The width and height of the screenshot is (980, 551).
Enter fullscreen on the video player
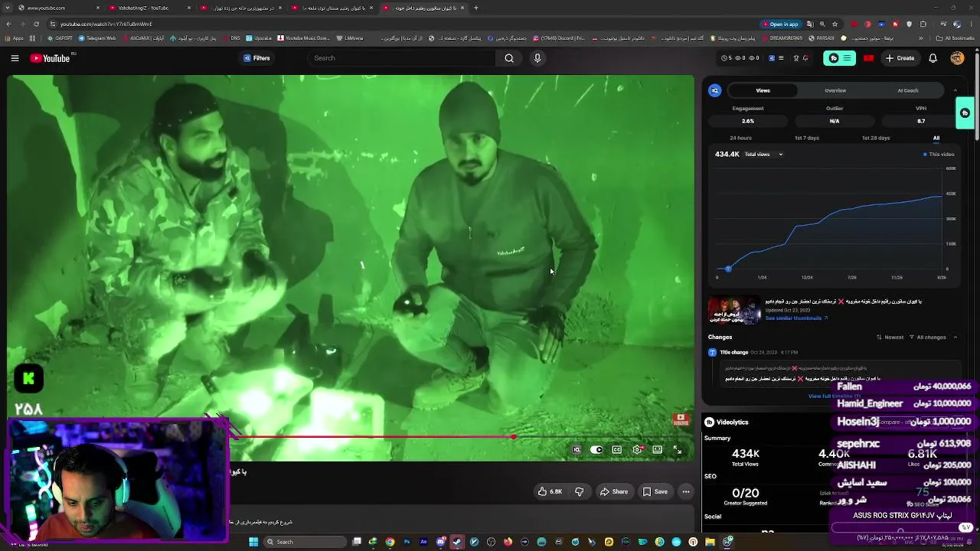(x=678, y=450)
